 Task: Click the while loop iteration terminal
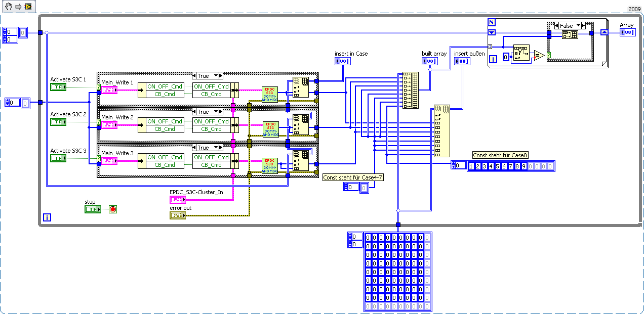point(48,218)
